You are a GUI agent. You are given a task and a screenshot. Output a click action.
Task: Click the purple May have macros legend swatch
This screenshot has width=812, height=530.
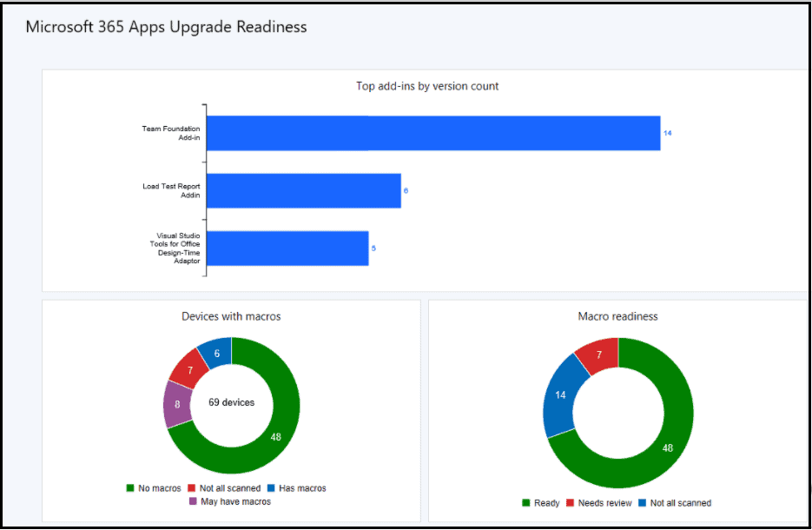pos(193,501)
